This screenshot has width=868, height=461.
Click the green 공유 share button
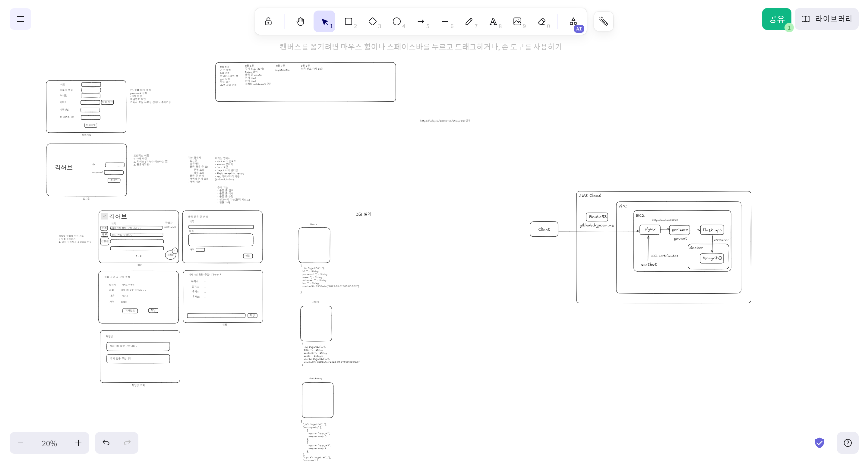776,19
